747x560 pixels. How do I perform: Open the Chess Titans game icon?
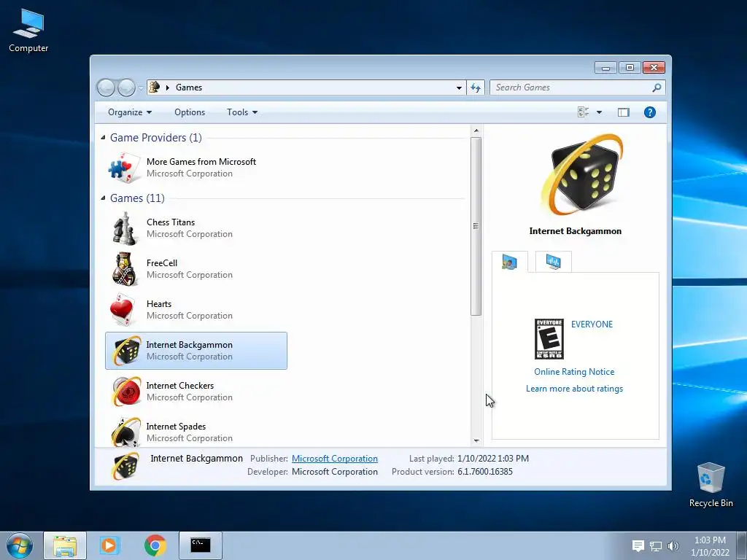point(124,228)
